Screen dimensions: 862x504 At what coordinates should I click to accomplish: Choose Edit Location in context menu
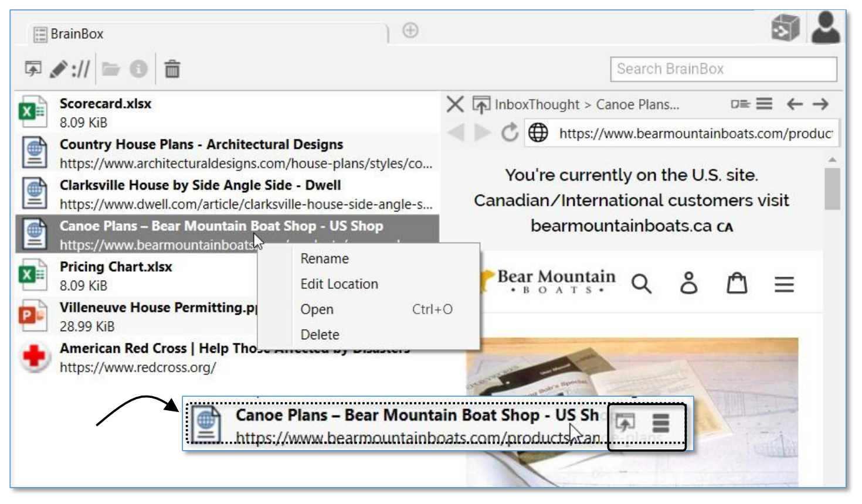click(339, 284)
